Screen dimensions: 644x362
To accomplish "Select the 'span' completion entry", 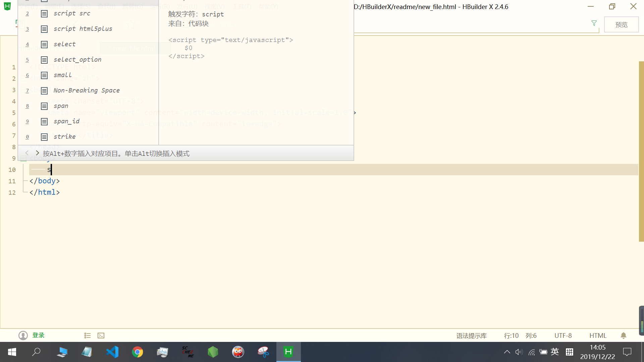I will [x=88, y=106].
